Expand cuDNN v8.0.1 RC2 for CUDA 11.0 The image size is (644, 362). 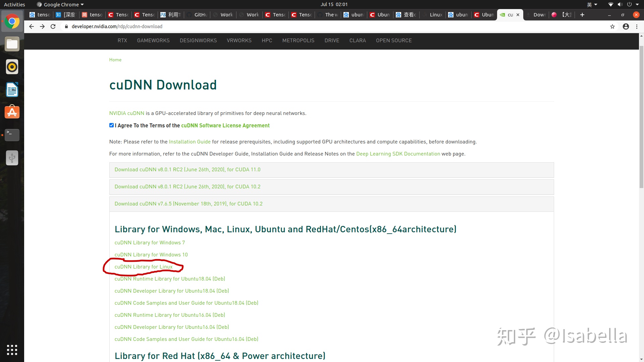(x=187, y=170)
